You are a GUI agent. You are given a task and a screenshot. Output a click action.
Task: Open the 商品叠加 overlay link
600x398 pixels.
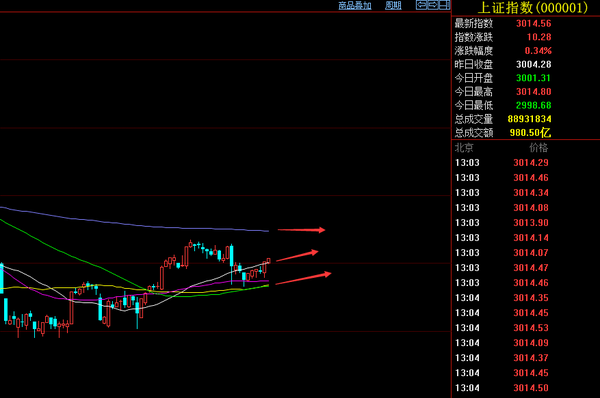(x=355, y=5)
